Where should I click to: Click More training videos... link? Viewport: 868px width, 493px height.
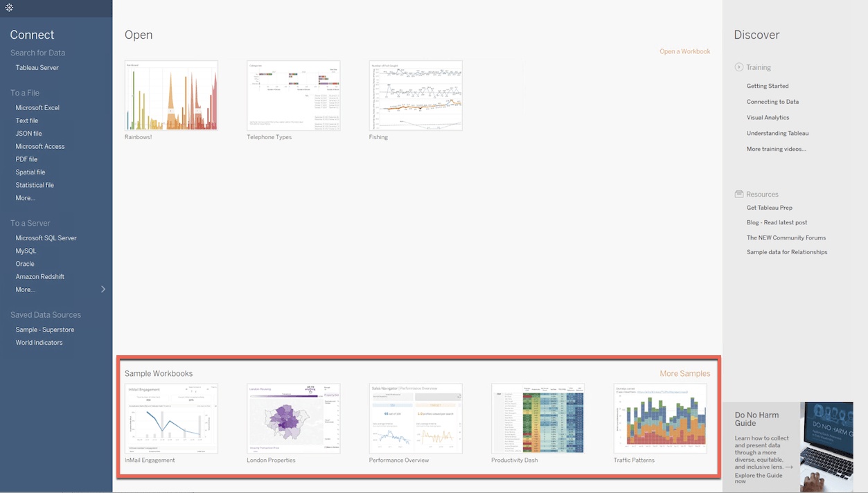tap(777, 150)
